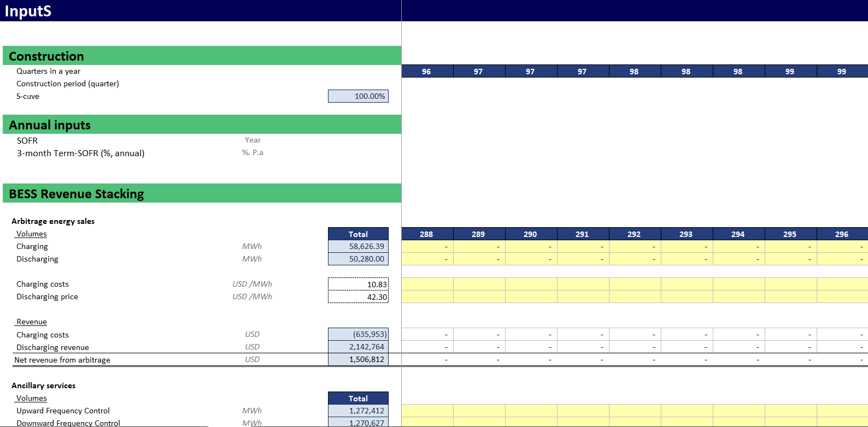Click the yellow Discharging price cell under 293
This screenshot has width=868, height=427.
click(687, 296)
